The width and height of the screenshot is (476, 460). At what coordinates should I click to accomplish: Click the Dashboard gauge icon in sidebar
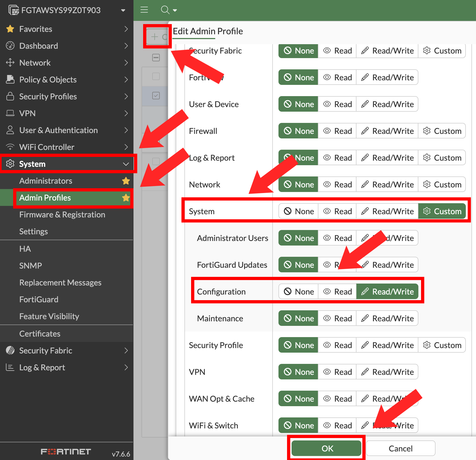10,46
